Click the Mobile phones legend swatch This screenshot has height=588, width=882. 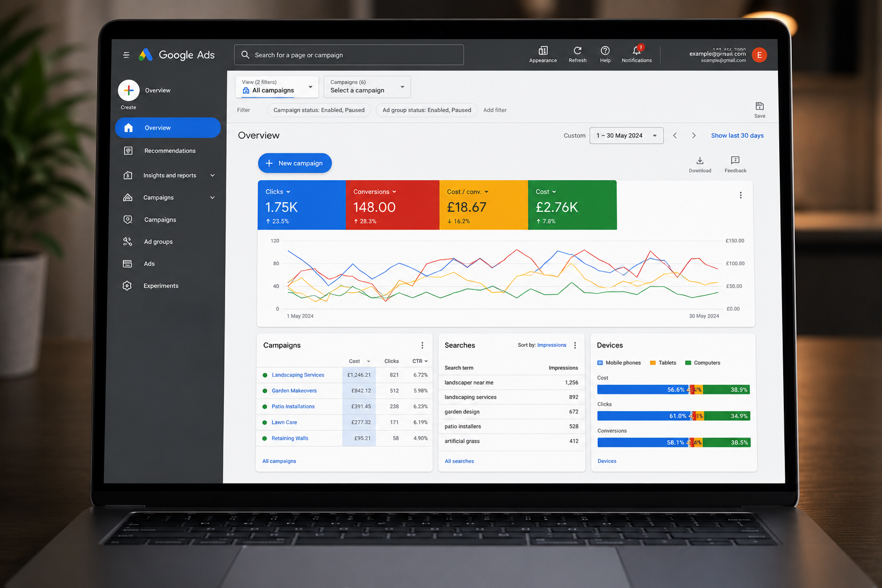tap(600, 363)
